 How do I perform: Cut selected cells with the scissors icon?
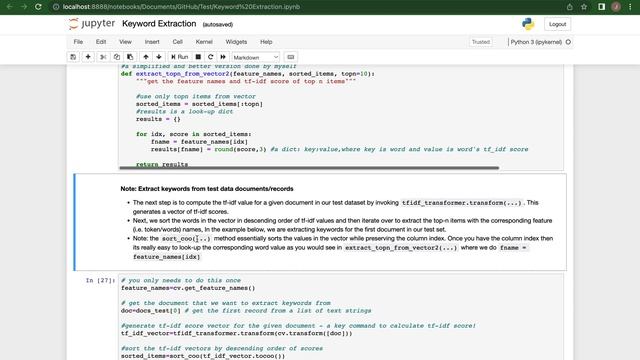[x=103, y=57]
